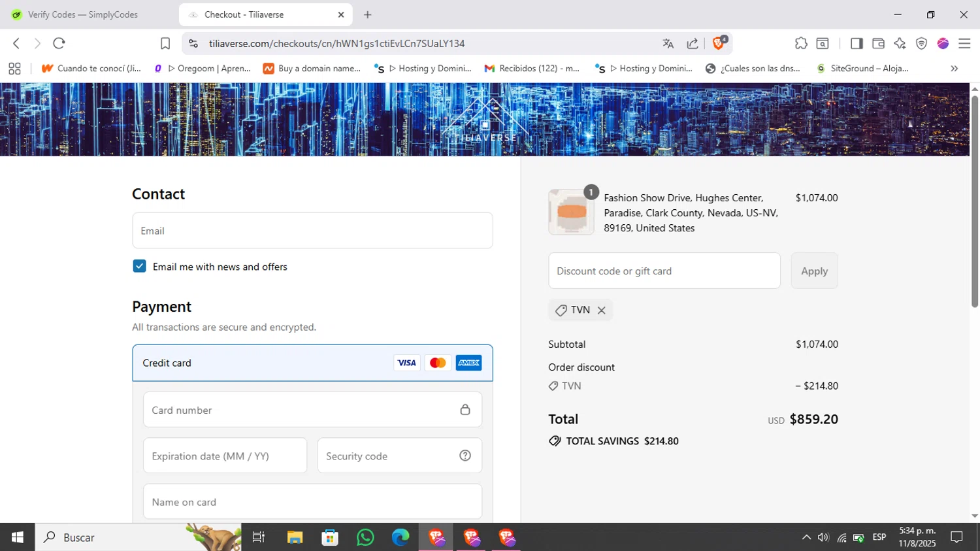
Task: Open the Brave Wallet icon
Action: click(x=878, y=43)
